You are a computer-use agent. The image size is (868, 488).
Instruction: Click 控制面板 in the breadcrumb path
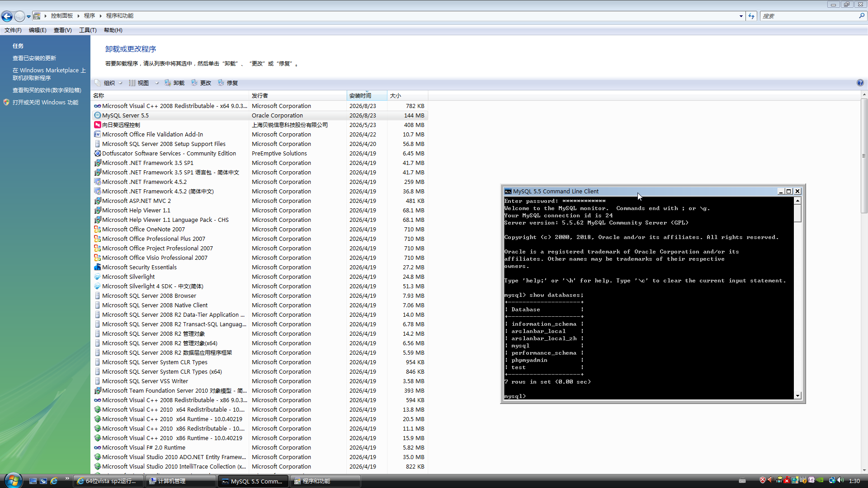click(62, 16)
